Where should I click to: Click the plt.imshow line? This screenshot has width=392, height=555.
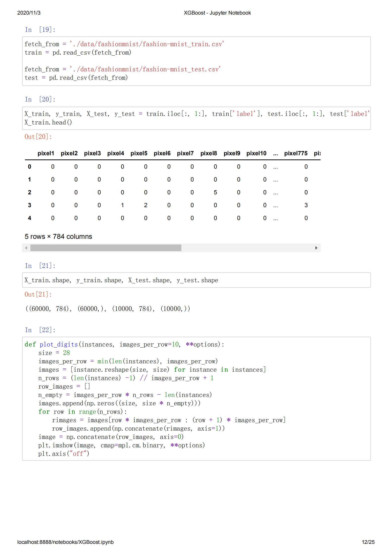(x=122, y=445)
